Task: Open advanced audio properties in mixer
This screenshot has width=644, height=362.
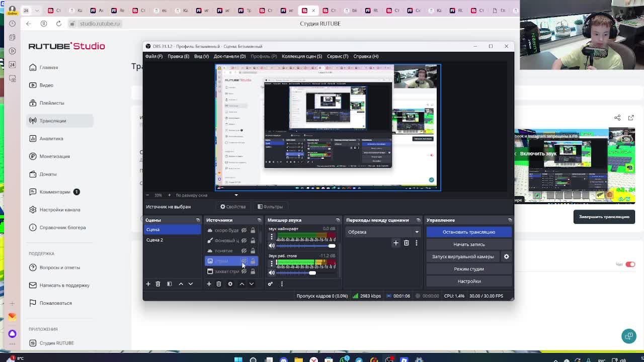Action: (270, 284)
